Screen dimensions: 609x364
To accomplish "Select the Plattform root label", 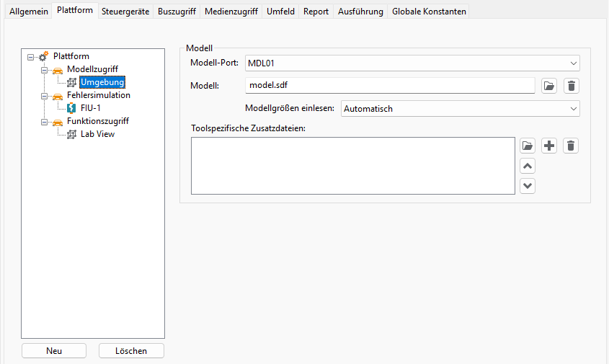I will [x=71, y=56].
